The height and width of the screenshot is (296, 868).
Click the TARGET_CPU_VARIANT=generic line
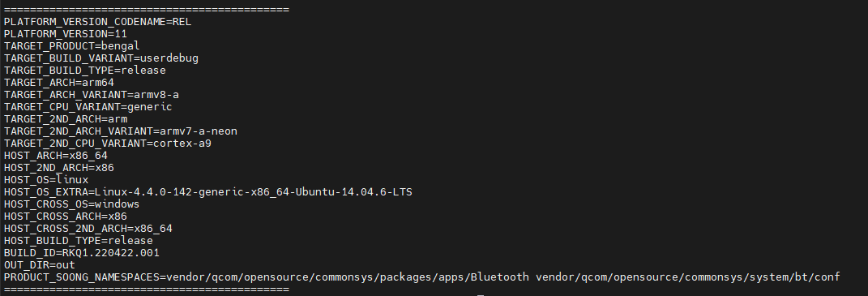88,108
